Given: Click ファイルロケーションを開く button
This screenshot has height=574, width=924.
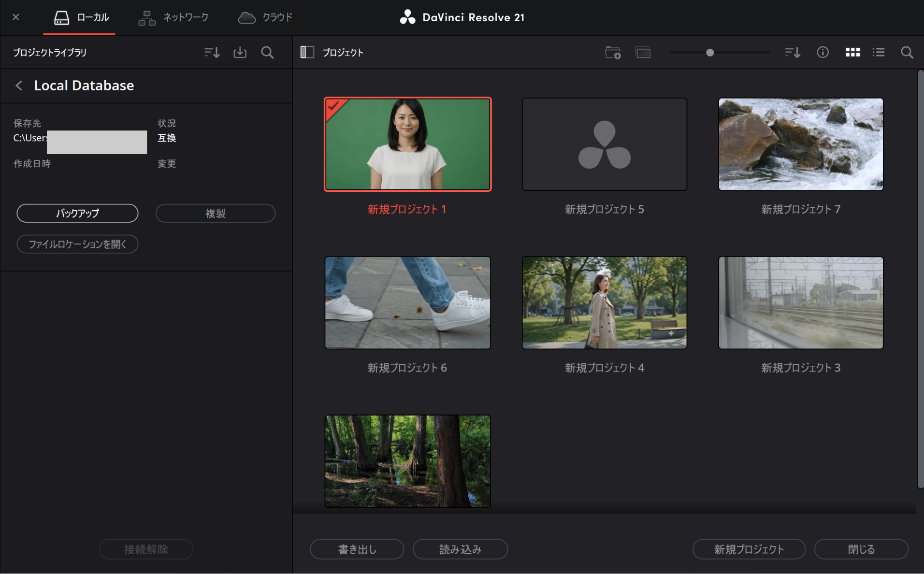Looking at the screenshot, I should tap(77, 244).
